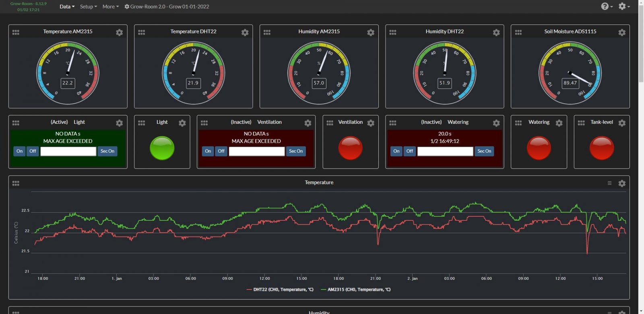Open settings gear of Humidity AM2315 widget
644x314 pixels.
(x=371, y=33)
